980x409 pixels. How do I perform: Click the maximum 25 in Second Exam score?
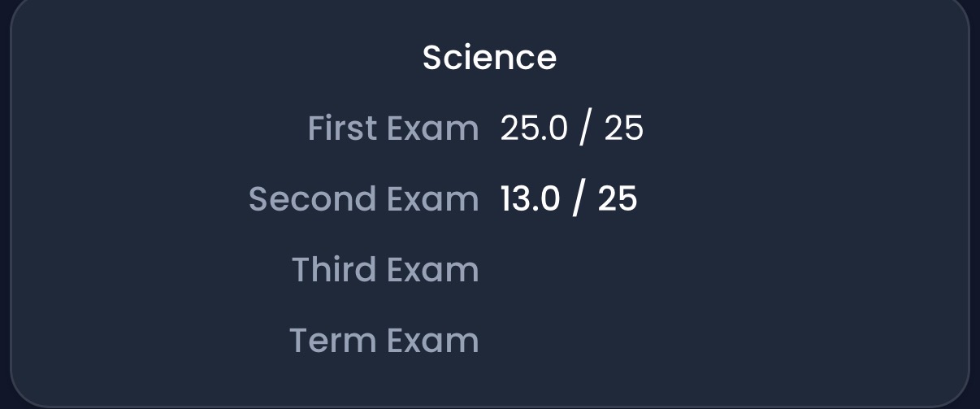click(x=618, y=199)
